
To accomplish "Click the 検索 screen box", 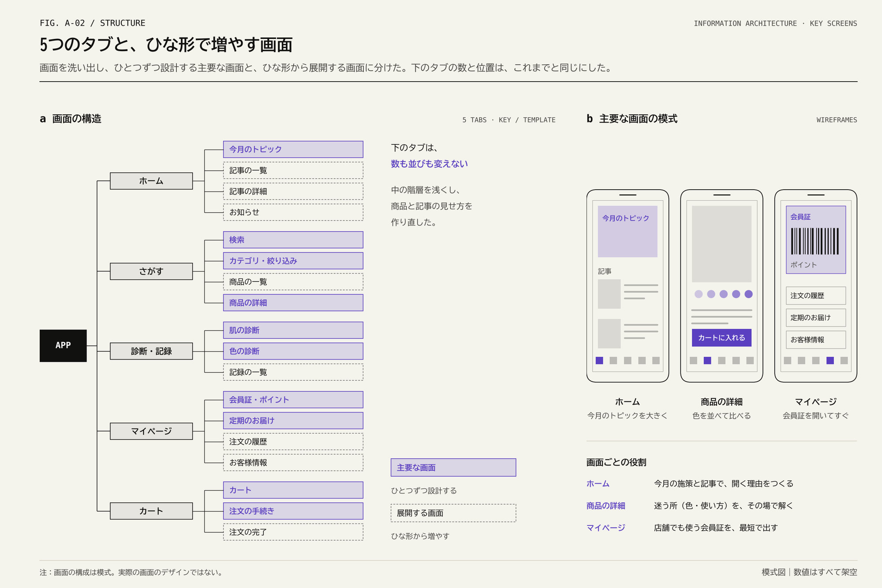I will pyautogui.click(x=293, y=240).
